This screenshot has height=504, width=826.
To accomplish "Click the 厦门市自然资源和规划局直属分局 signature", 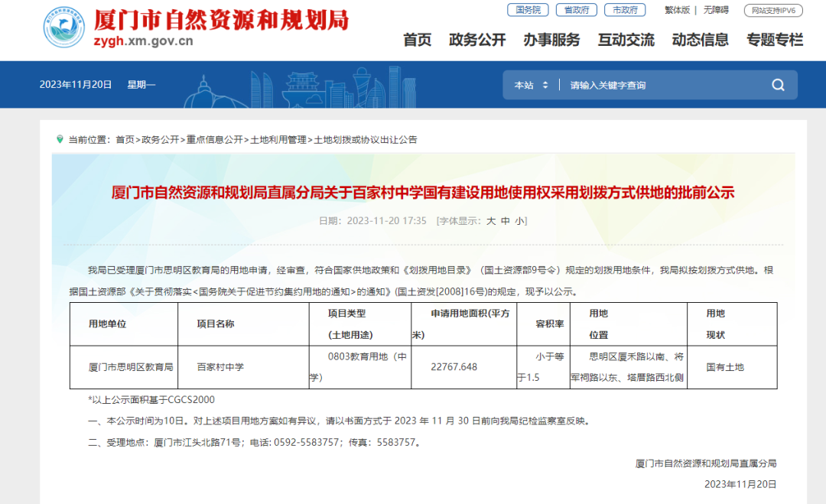I will (x=706, y=463).
